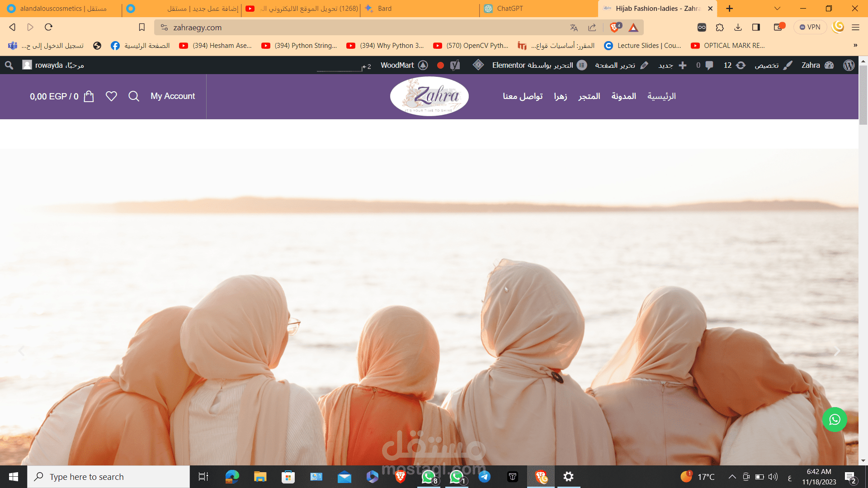Open the browser extensions puzzle icon
The height and width of the screenshot is (488, 868).
tap(720, 28)
